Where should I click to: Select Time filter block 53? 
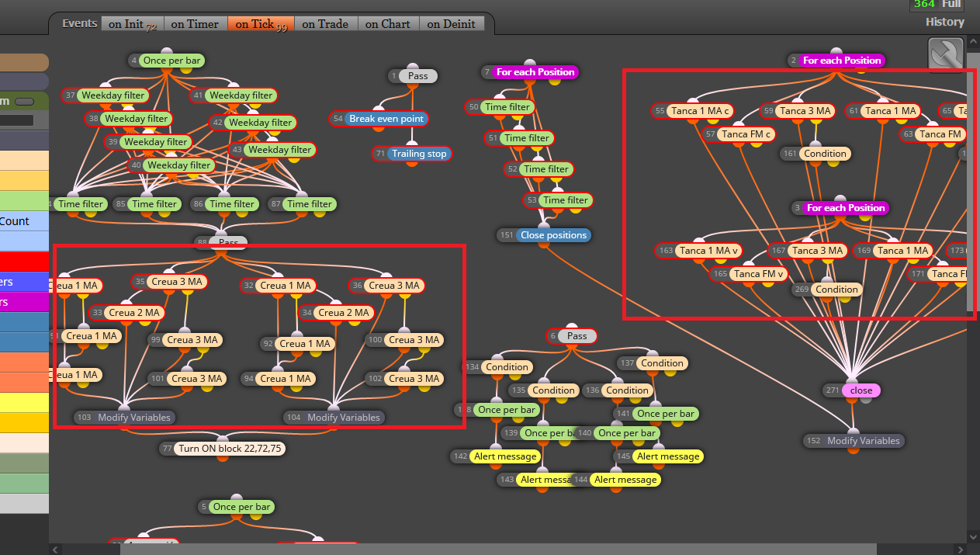(x=558, y=200)
